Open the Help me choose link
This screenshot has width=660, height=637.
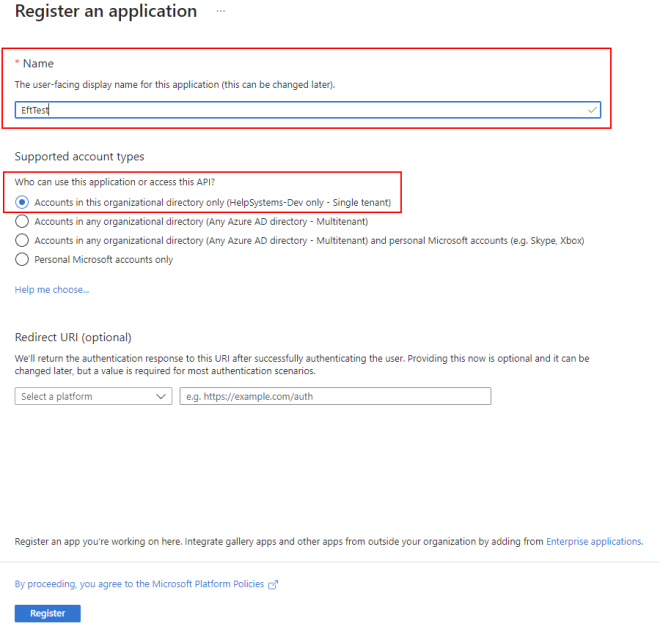[51, 290]
